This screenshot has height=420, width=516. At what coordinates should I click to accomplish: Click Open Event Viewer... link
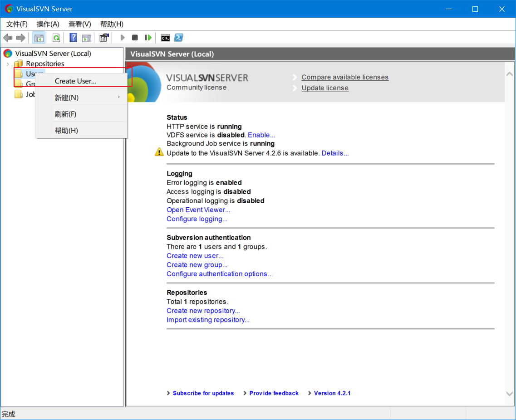(198, 210)
